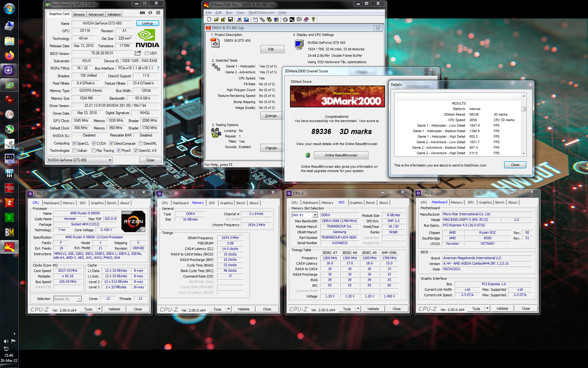This screenshot has width=588, height=368.
Task: Switch to the Advanced tab in GPU-Z
Action: 96,14
